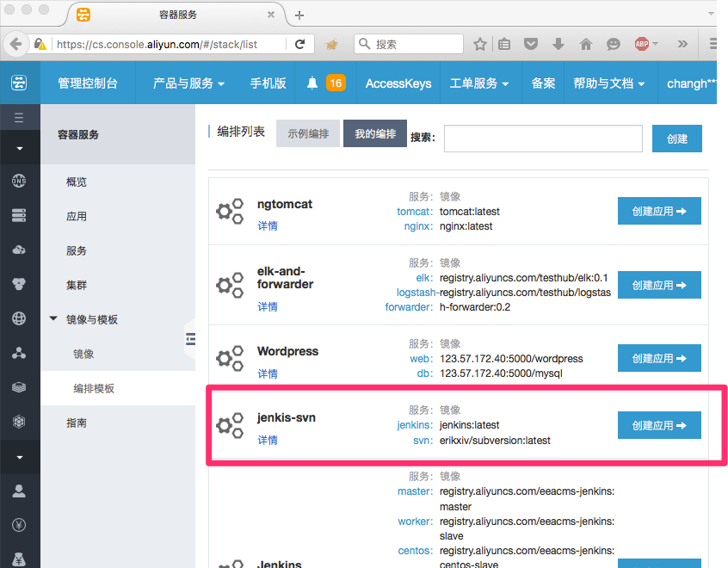
Task: Open the browser tab list dropdown arrow
Action: click(711, 14)
